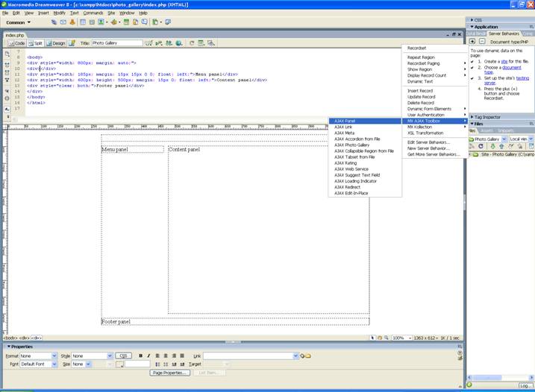Click the Select tool arrow in status bar
Image resolution: width=535 pixels, height=392 pixels.
pos(372,338)
